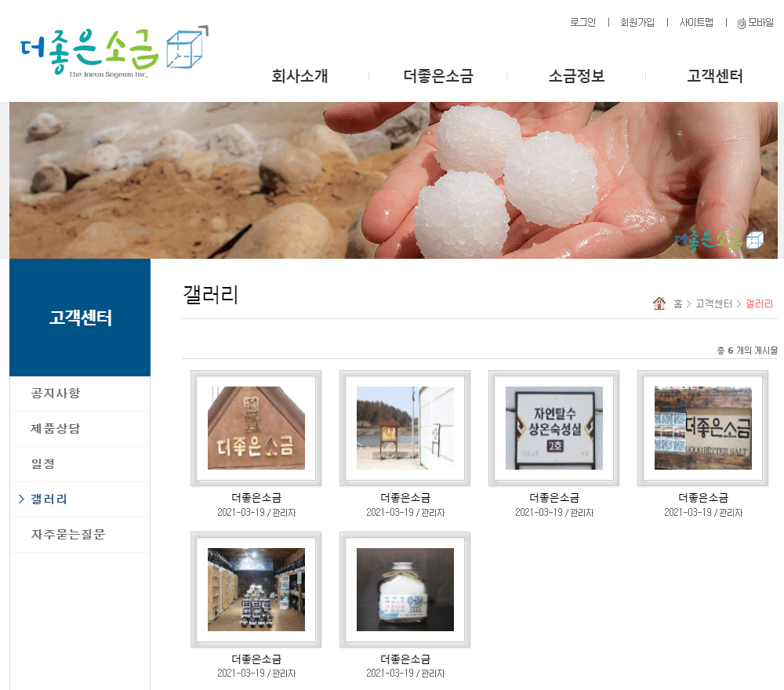Open the store interior gallery thumbnail
784x690 pixels.
click(256, 590)
